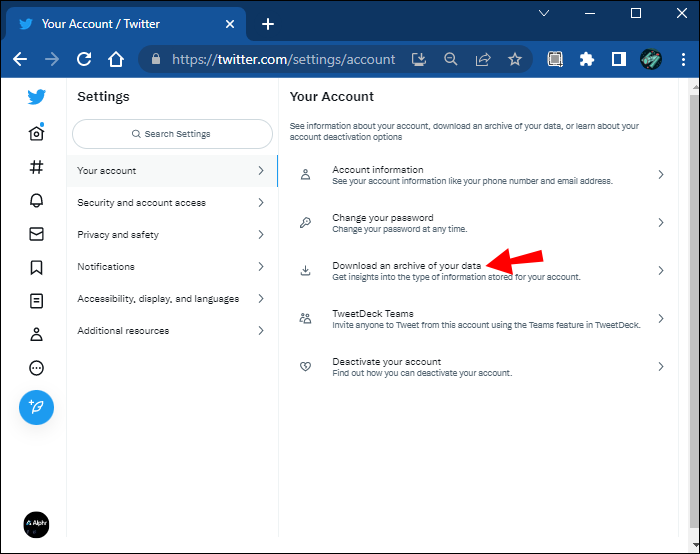700x554 pixels.
Task: Select Notifications in Settings list
Action: tap(172, 267)
